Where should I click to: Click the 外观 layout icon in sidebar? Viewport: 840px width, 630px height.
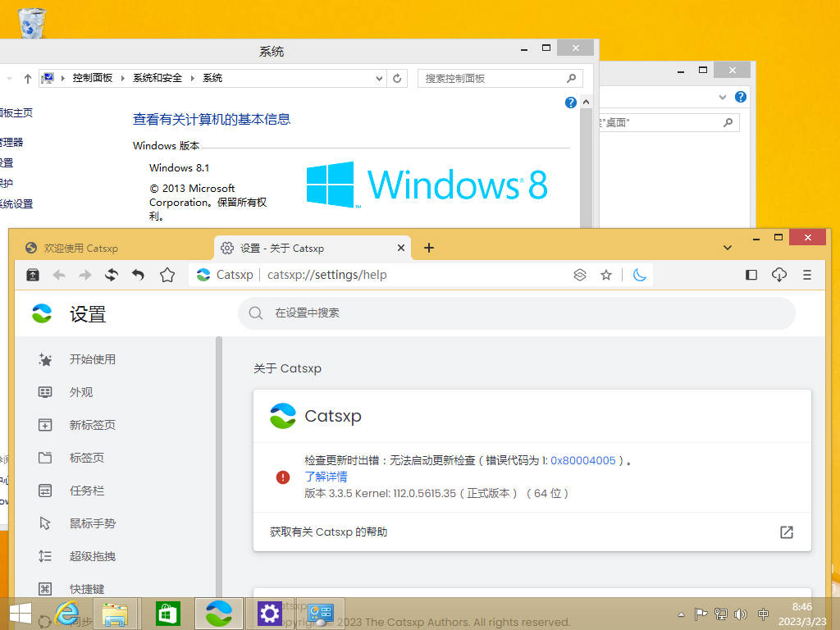(x=45, y=392)
